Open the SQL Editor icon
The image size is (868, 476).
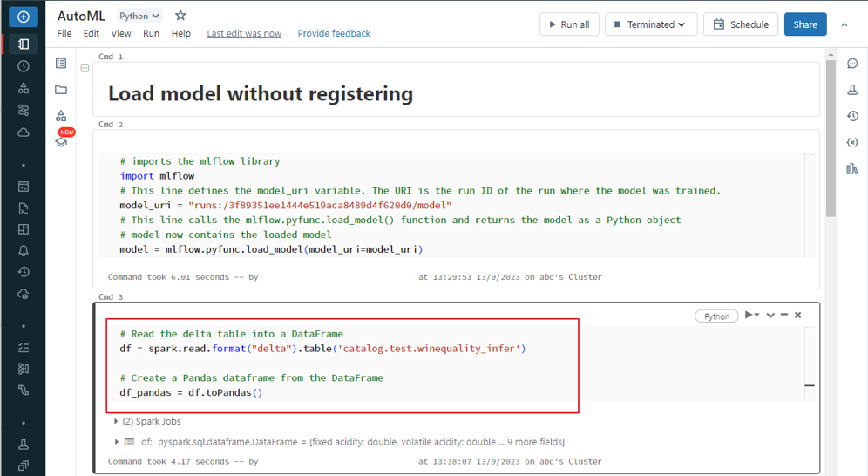(24, 187)
